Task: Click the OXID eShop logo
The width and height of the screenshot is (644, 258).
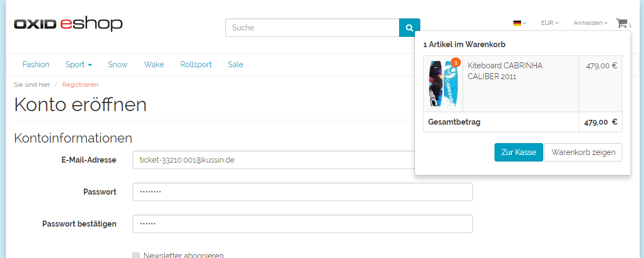Action: (x=68, y=24)
